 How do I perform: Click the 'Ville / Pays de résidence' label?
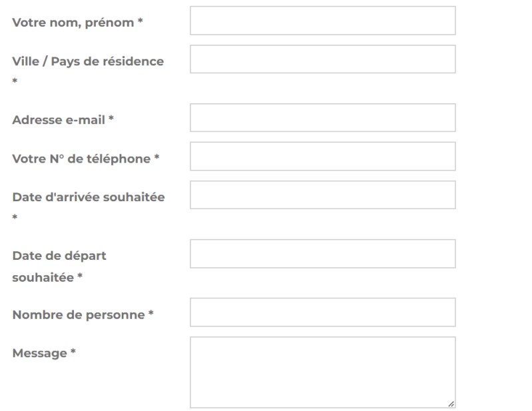click(88, 61)
